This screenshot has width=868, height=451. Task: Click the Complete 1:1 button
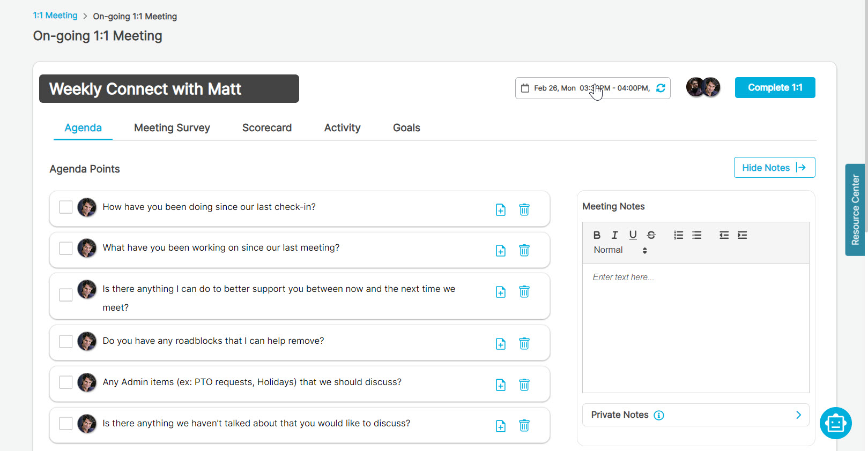[x=775, y=88]
